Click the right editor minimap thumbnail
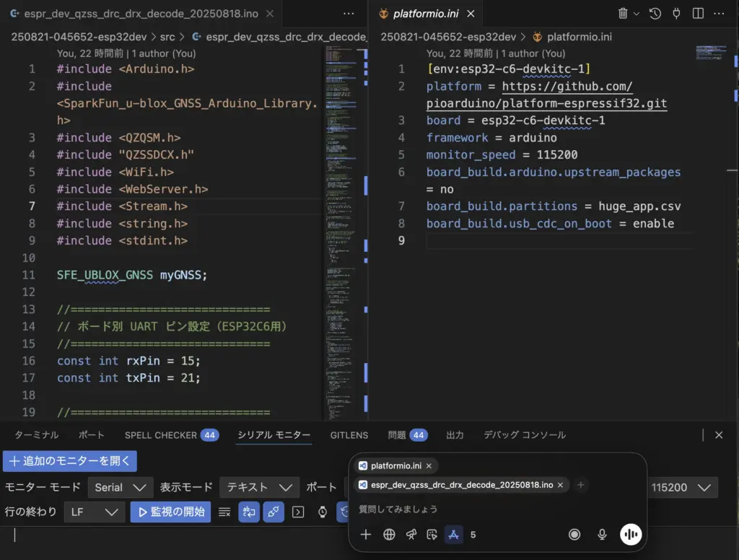Image resolution: width=739 pixels, height=560 pixels. (711, 53)
